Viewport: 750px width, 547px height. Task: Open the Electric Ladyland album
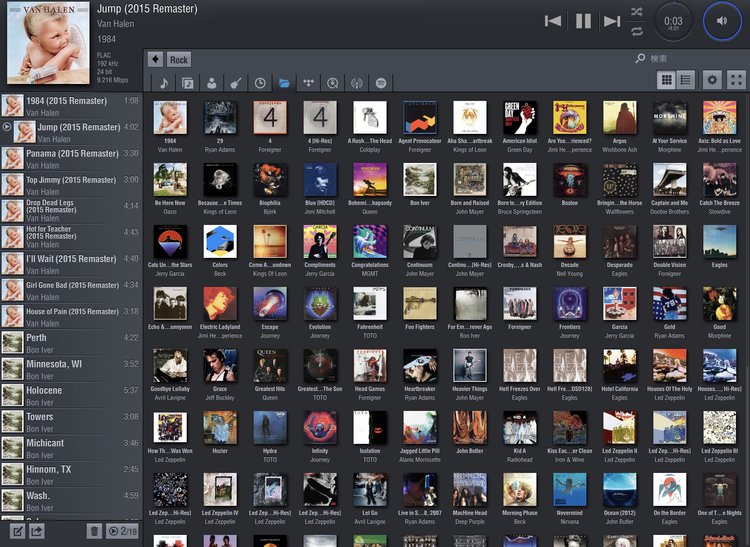click(x=220, y=304)
